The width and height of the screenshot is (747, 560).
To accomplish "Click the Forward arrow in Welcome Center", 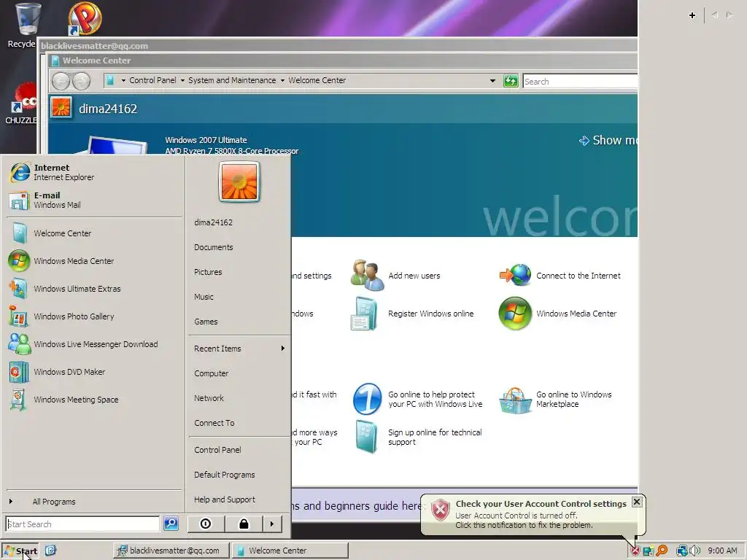I will [82, 81].
